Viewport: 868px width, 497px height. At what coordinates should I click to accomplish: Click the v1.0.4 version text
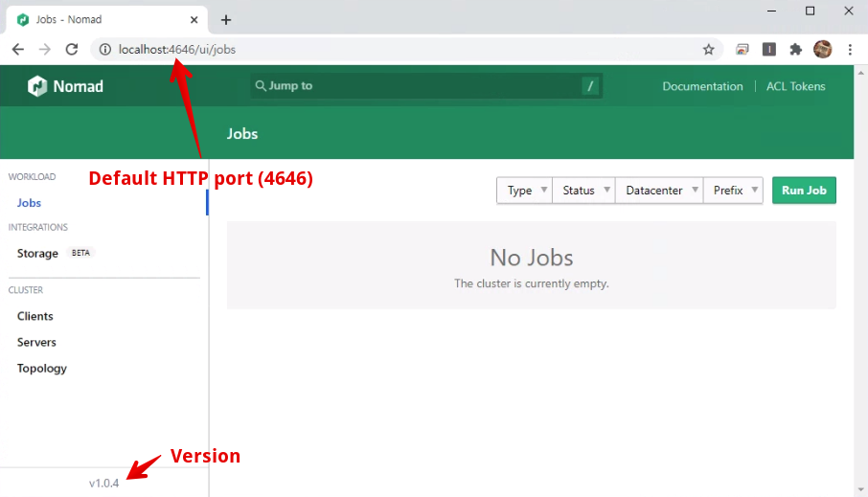tap(104, 484)
